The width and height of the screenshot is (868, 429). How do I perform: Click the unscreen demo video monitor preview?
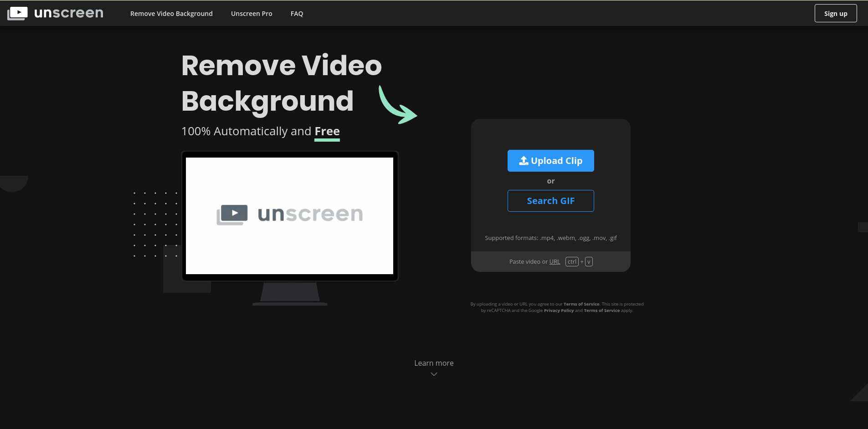pos(290,216)
